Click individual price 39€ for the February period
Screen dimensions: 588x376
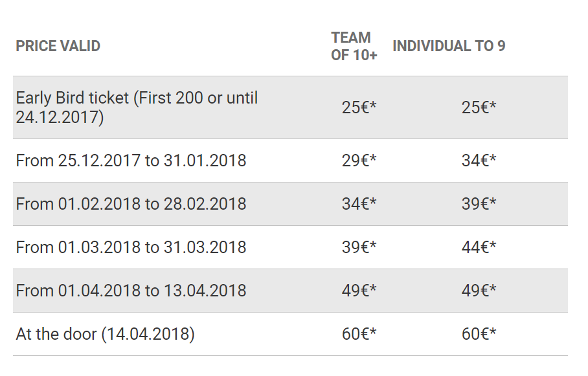coord(479,204)
